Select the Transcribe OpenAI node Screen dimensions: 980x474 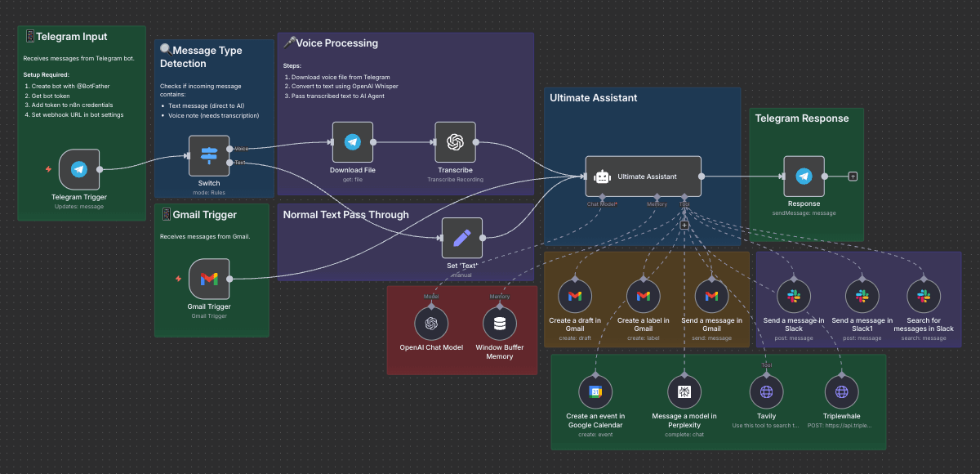click(455, 142)
